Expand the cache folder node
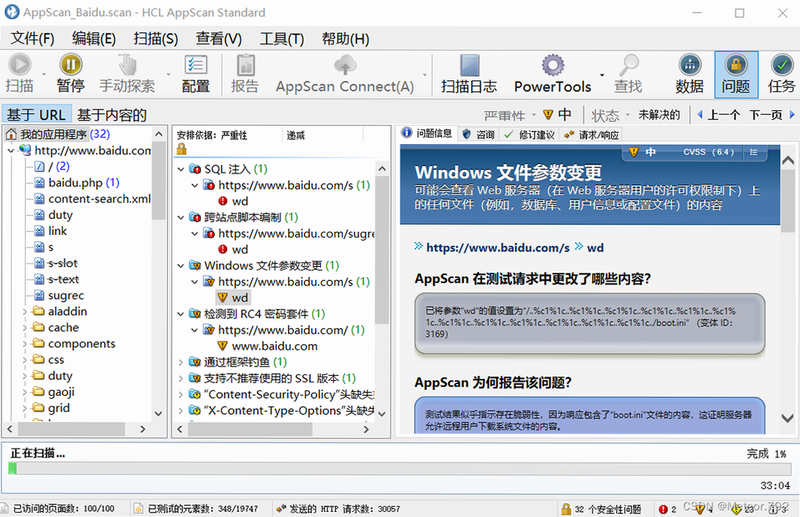 tap(24, 328)
